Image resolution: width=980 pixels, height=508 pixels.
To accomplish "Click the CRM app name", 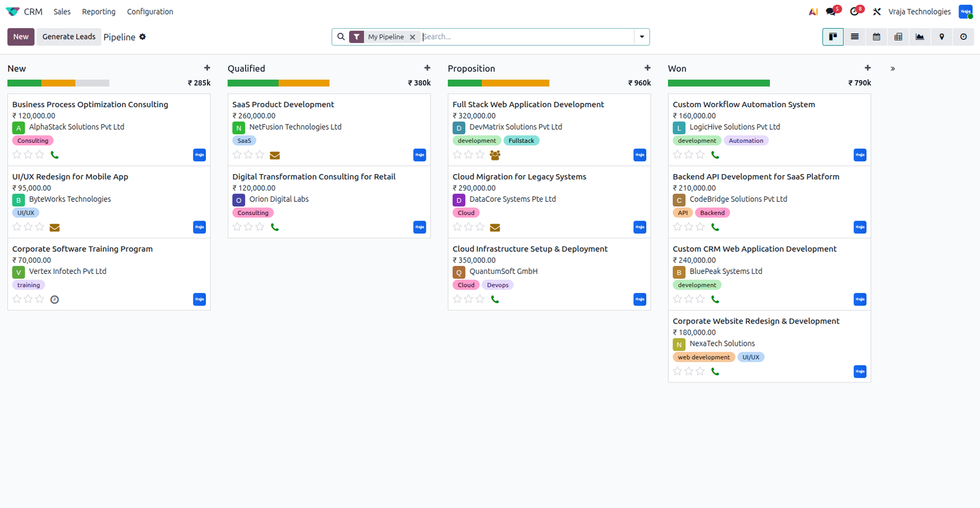I will click(x=33, y=12).
